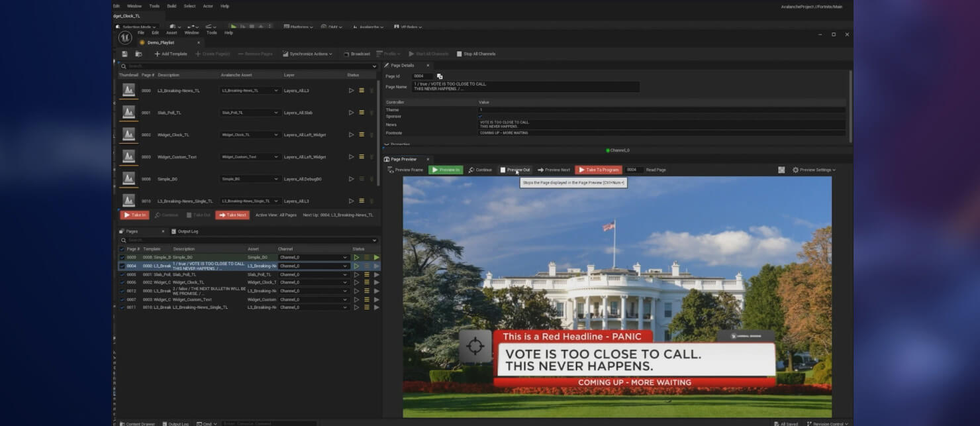
Task: Click the yellow list icon for Slab_Poll_TL template
Action: click(362, 113)
